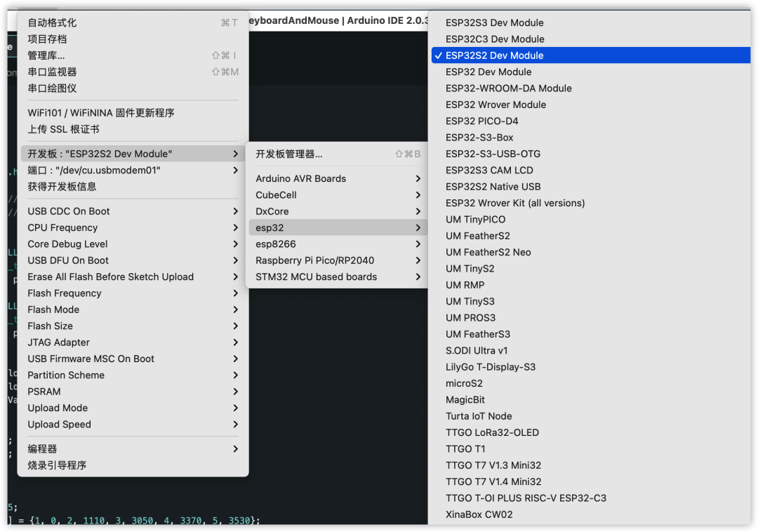Open 串口绘图仪 serial plotter
Image resolution: width=758 pixels, height=532 pixels.
(x=133, y=88)
